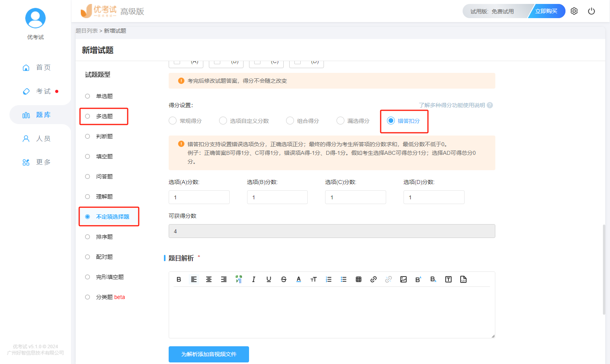
Task: Open 题库 in the sidebar
Action: (37, 115)
